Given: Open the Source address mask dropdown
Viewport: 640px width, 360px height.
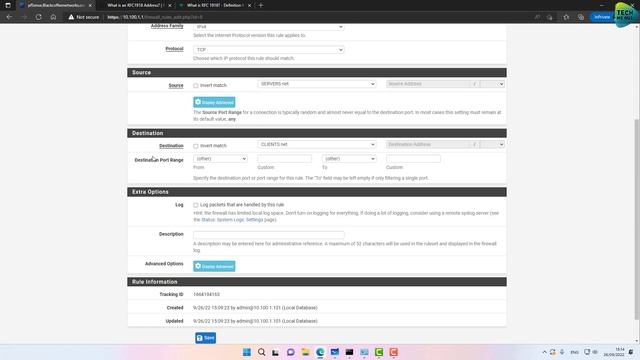Looking at the screenshot, I should click(x=492, y=84).
